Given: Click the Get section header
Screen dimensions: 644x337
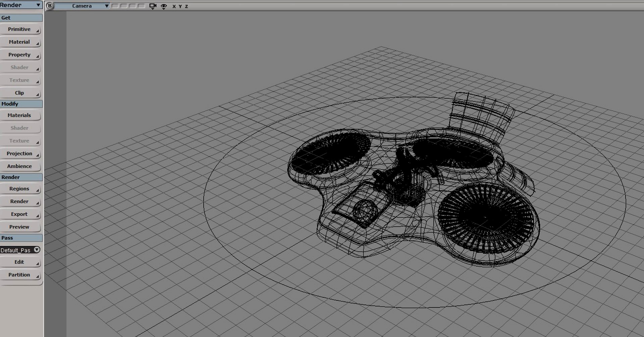Looking at the screenshot, I should coord(21,18).
